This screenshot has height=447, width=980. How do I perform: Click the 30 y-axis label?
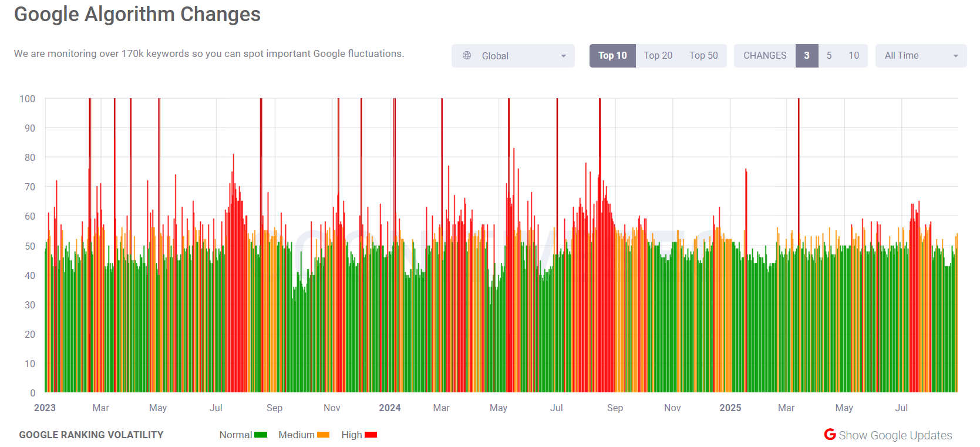click(x=30, y=305)
